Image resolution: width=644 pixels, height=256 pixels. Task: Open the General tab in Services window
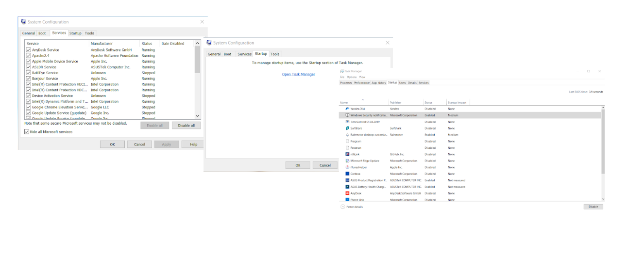point(29,33)
